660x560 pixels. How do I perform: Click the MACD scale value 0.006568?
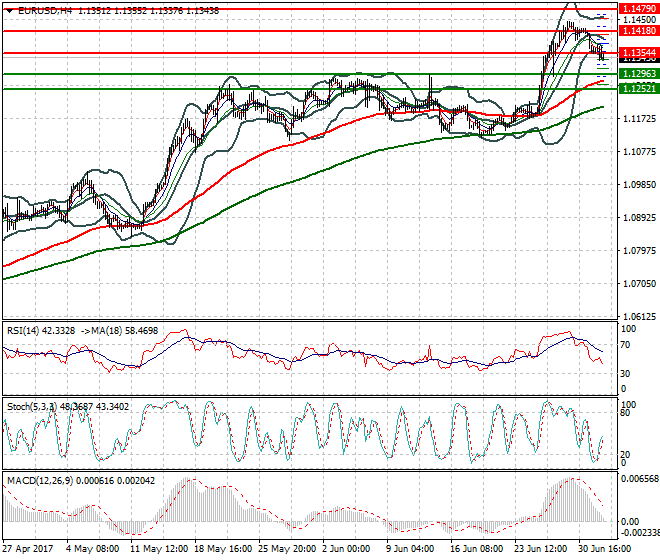click(640, 479)
